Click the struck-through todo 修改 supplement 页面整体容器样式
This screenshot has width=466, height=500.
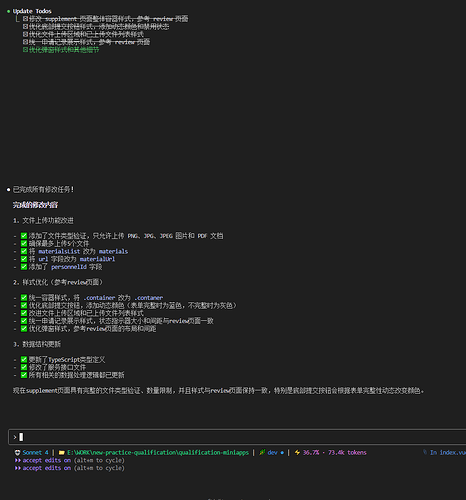109,19
